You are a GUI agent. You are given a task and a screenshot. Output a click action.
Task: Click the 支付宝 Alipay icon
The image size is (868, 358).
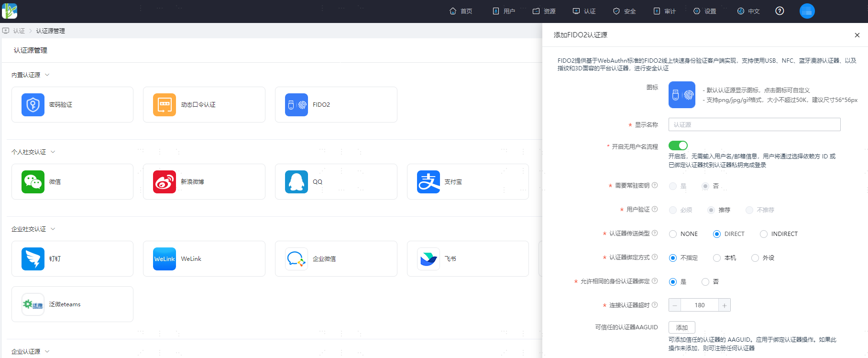point(429,182)
